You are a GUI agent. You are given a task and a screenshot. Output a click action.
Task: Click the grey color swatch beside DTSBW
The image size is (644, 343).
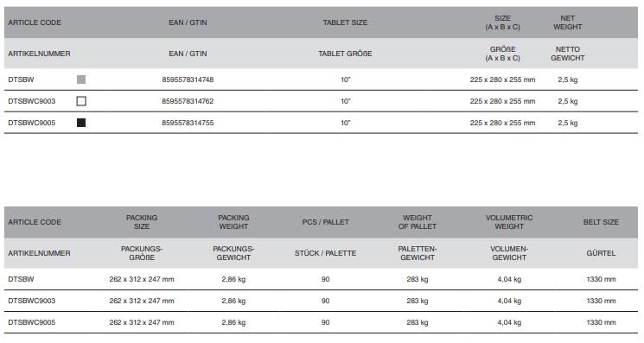click(x=81, y=79)
